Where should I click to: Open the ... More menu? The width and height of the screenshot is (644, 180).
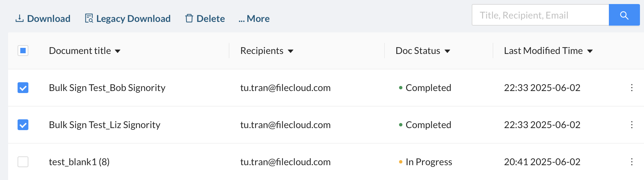tap(254, 19)
